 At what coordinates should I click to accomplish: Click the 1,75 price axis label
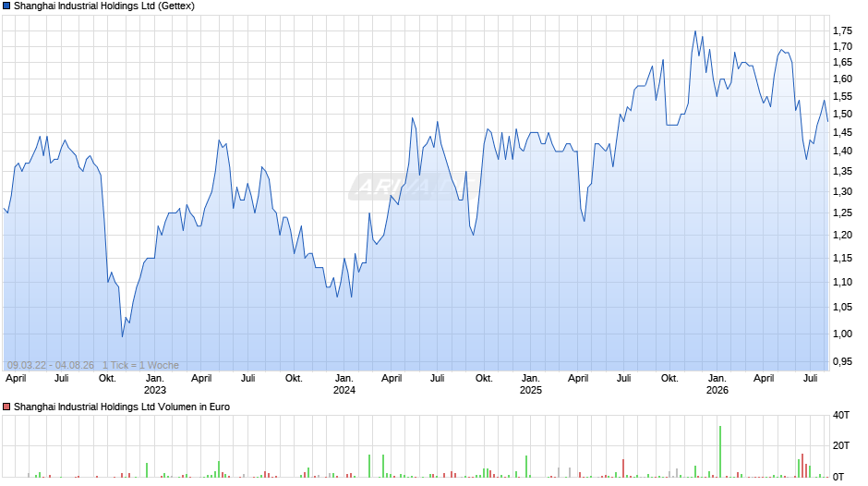(842, 31)
